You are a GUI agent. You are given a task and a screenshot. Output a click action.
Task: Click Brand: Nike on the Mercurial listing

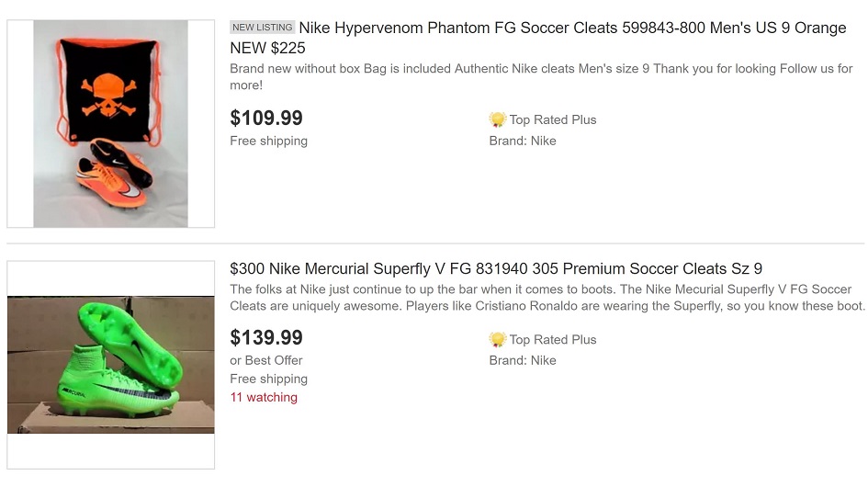[523, 360]
